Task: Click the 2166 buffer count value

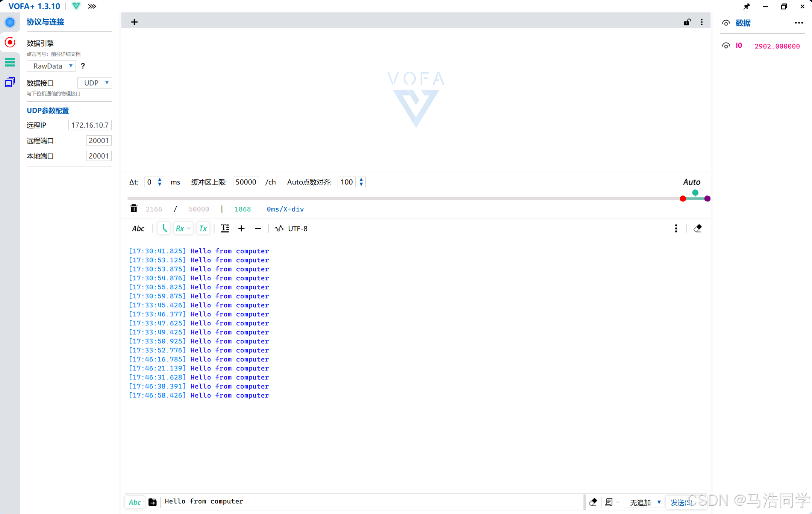Action: click(x=154, y=209)
